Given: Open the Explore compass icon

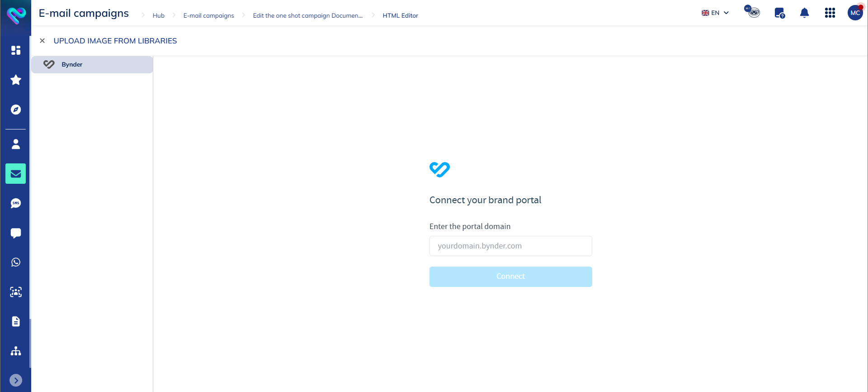Looking at the screenshot, I should (x=16, y=109).
